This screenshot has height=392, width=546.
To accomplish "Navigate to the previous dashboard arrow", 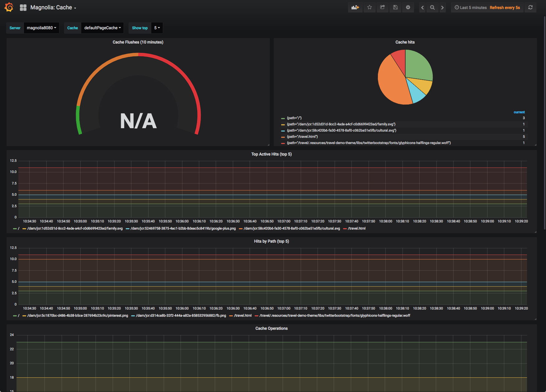I will (x=422, y=7).
